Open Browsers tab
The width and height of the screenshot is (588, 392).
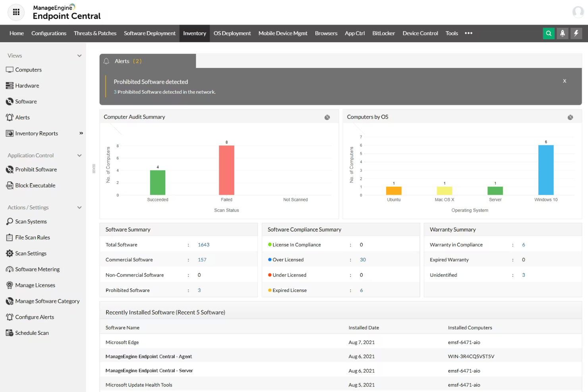pos(326,33)
